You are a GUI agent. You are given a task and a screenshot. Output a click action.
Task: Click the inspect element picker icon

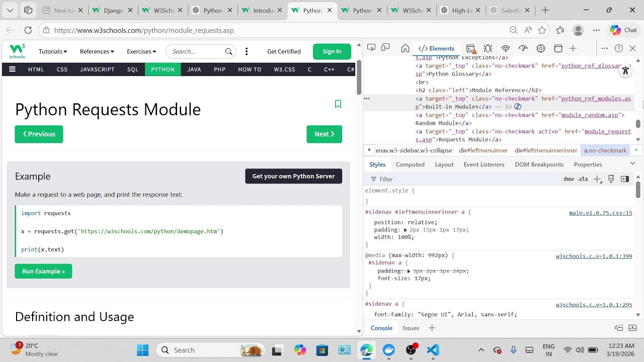371,48
